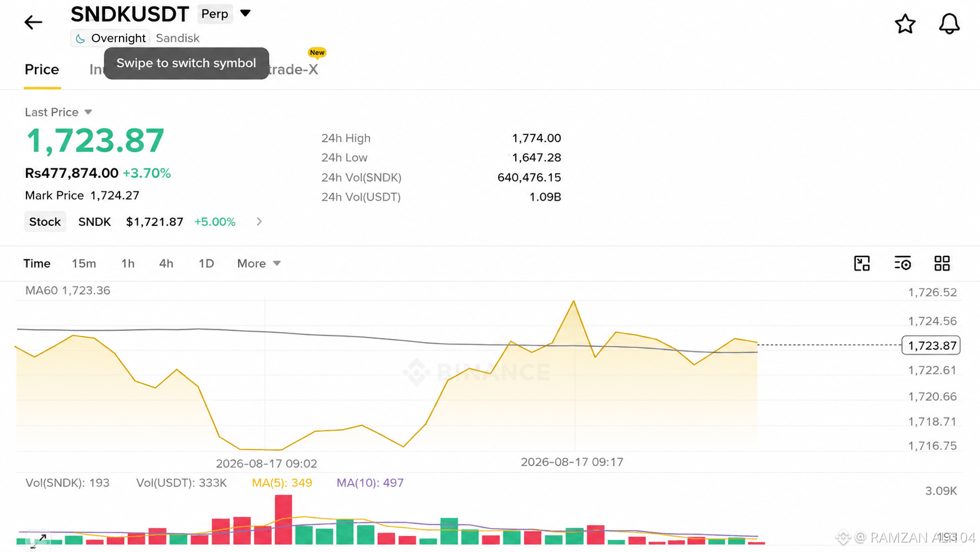
Task: Tap the large 1,723.87 last price
Action: [x=95, y=141]
